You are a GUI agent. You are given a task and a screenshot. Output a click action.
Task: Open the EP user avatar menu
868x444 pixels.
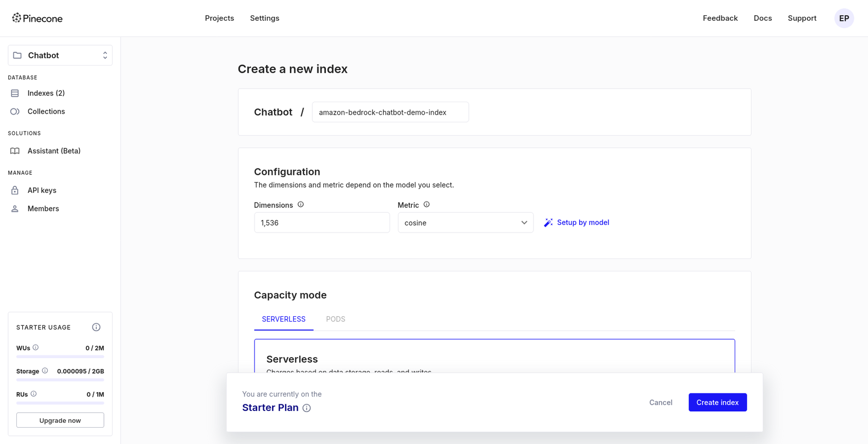click(844, 19)
